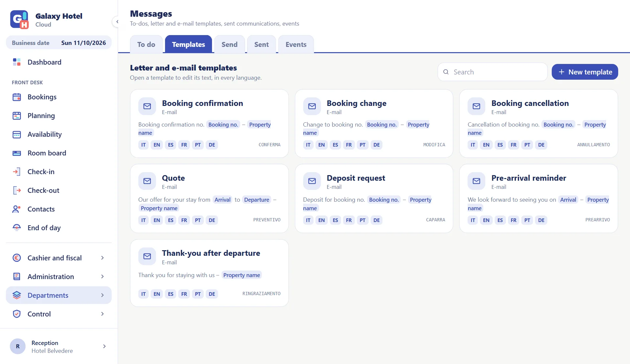630x364 pixels.
Task: Open the Pre-arrival reminder template title
Action: coord(529,178)
